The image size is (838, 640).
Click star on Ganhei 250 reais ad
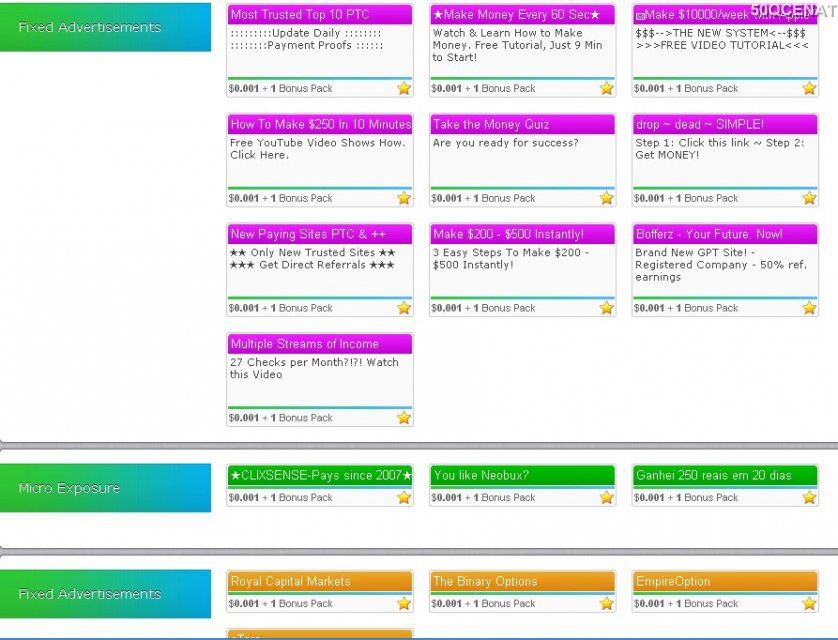pyautogui.click(x=809, y=497)
